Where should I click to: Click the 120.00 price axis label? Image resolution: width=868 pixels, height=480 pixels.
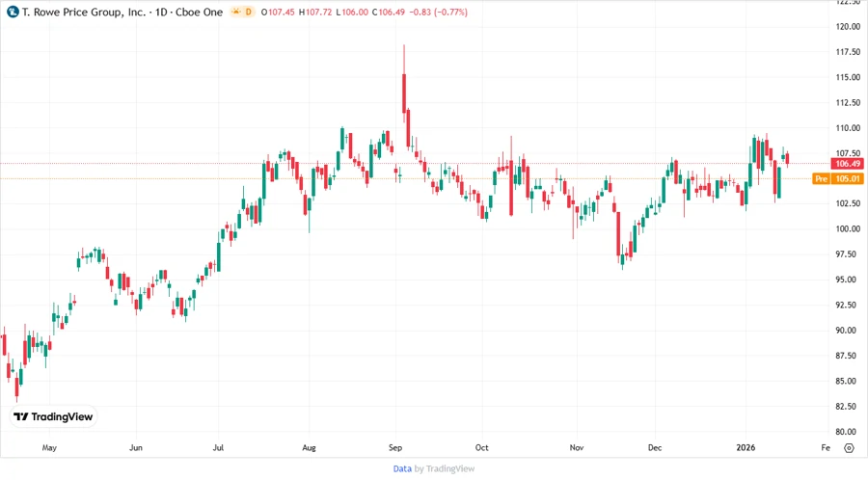point(848,27)
